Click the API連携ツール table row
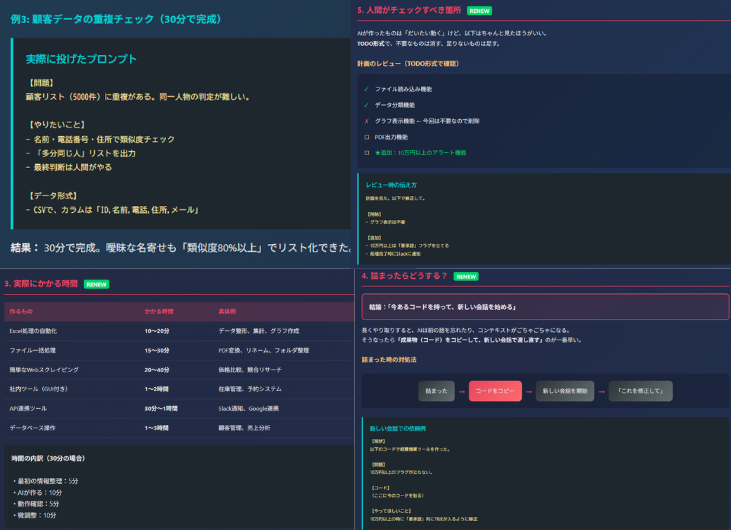 coord(179,408)
